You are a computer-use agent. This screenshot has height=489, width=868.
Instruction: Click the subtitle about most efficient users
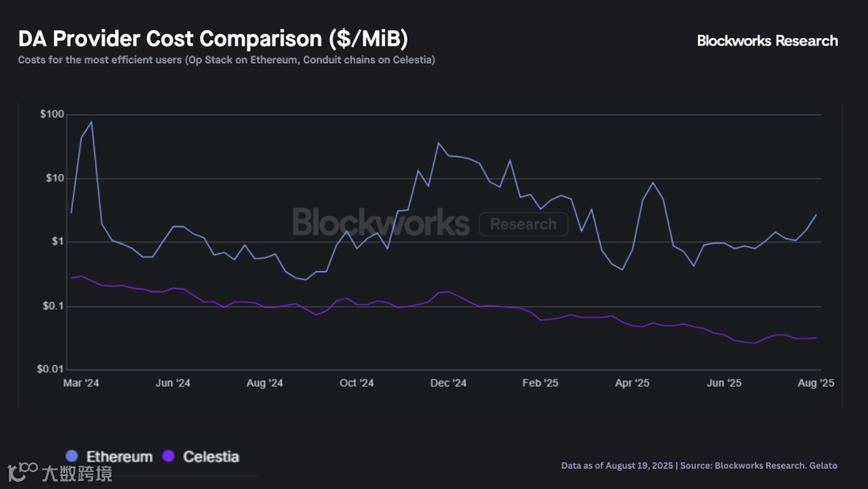click(x=227, y=60)
